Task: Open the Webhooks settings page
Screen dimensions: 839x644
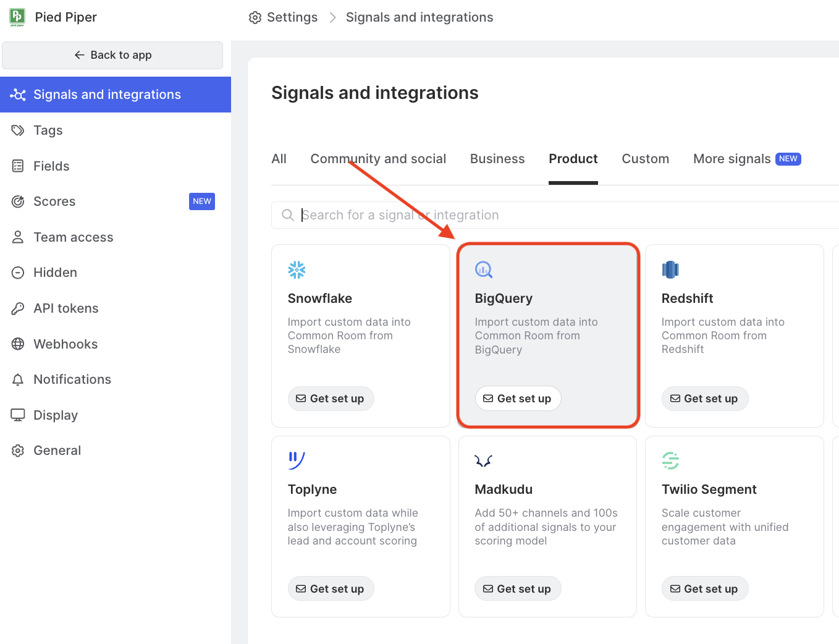Action: [x=65, y=344]
